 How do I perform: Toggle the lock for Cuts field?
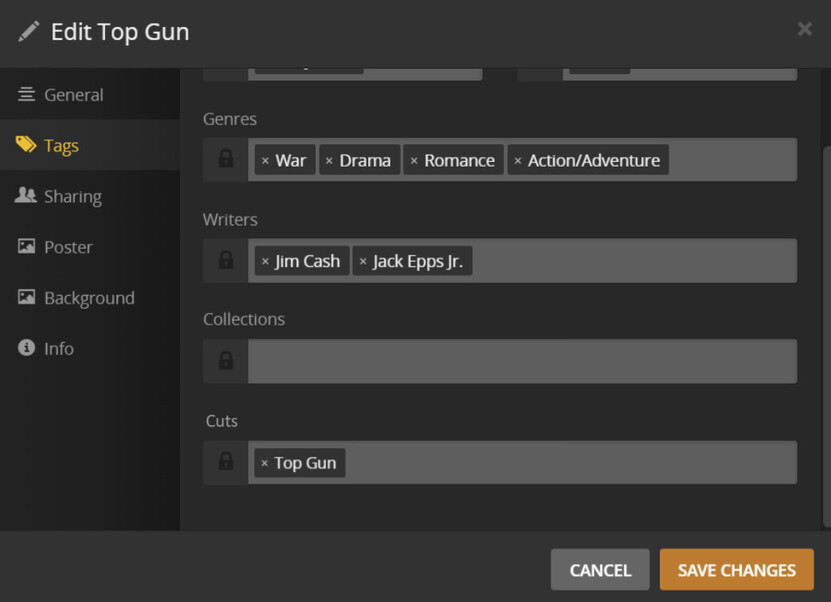(x=226, y=462)
